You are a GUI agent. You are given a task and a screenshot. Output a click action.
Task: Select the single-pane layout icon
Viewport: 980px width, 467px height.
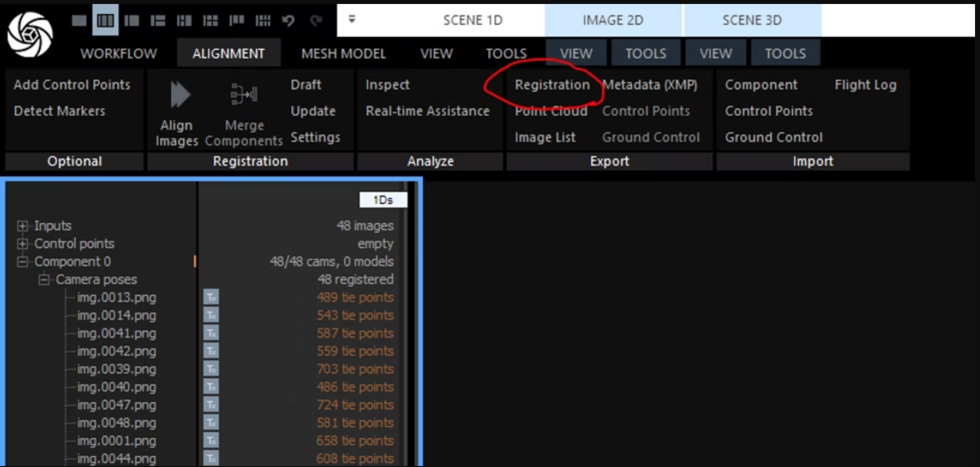click(79, 20)
